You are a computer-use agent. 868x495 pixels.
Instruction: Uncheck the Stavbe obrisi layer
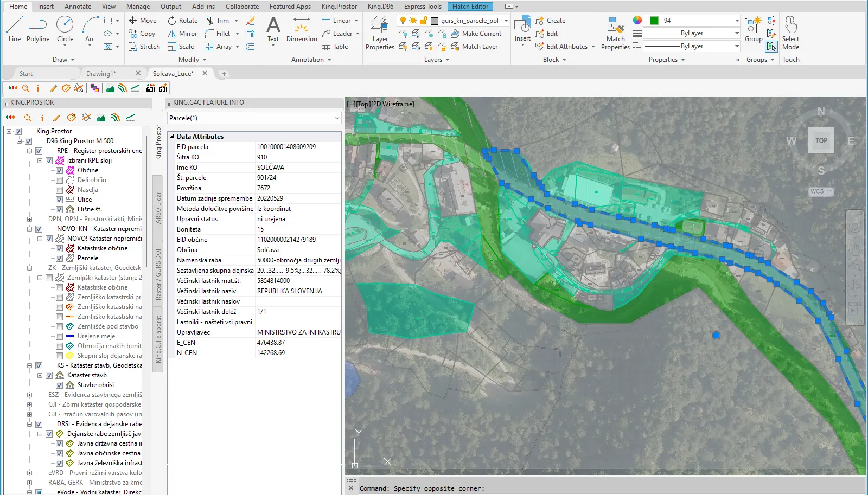pyautogui.click(x=60, y=385)
